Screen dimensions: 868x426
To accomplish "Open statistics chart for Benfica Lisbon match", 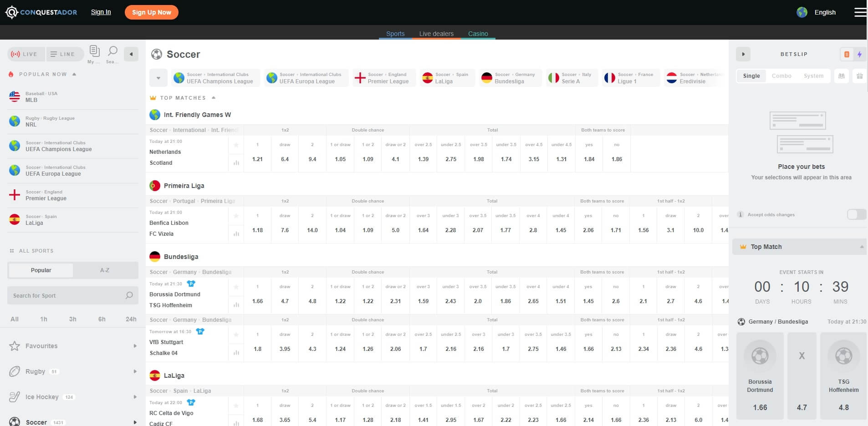I will click(236, 233).
